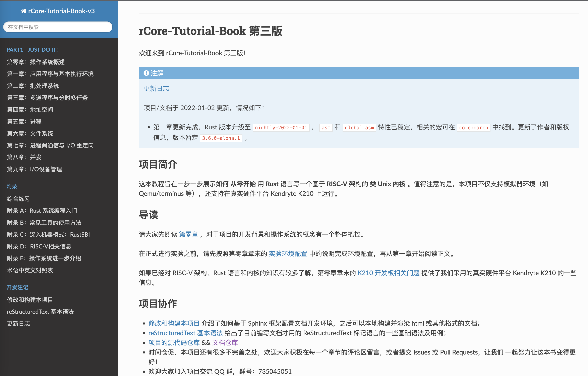Click 项目的源代码仓库 link

click(x=174, y=342)
